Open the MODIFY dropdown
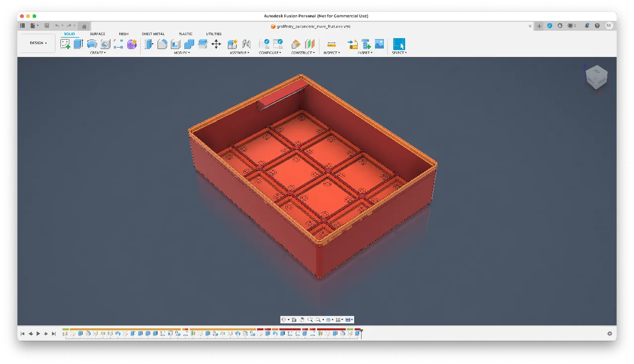This screenshot has height=364, width=634. click(x=182, y=52)
